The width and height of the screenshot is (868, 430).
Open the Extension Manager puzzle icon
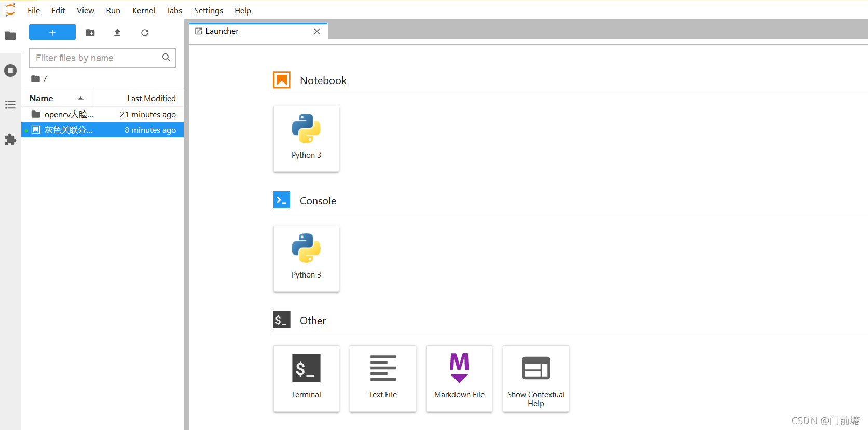coord(10,140)
